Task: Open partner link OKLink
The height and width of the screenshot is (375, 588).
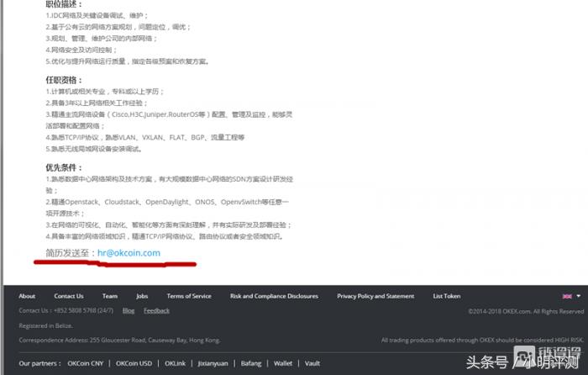Action: (x=175, y=363)
